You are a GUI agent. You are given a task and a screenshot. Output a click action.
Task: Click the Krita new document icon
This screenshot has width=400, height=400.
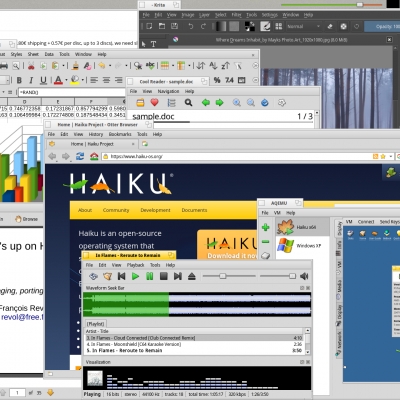click(149, 26)
